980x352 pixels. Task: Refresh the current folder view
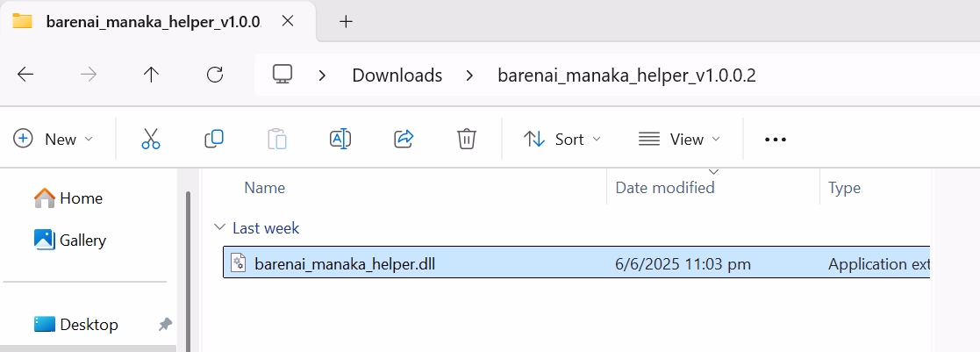point(215,75)
